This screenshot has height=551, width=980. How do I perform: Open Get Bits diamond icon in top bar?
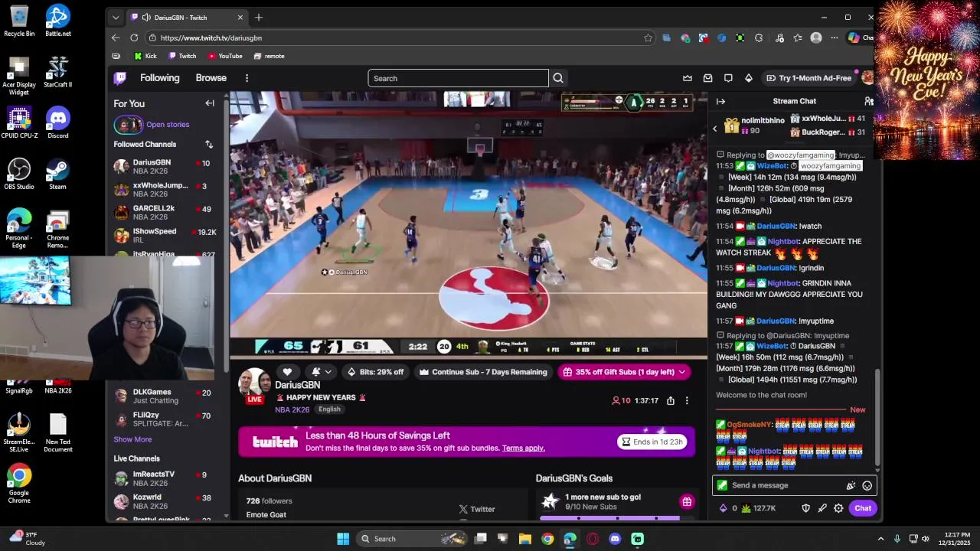749,78
